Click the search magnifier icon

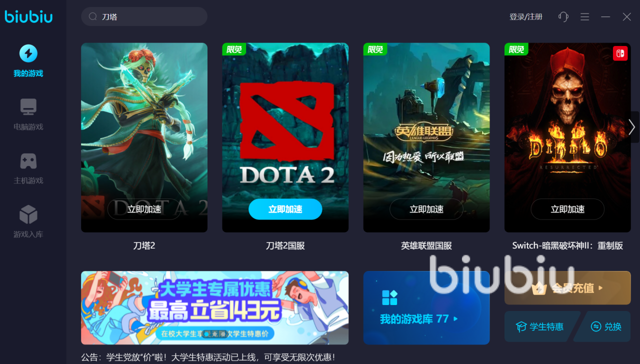pyautogui.click(x=93, y=16)
